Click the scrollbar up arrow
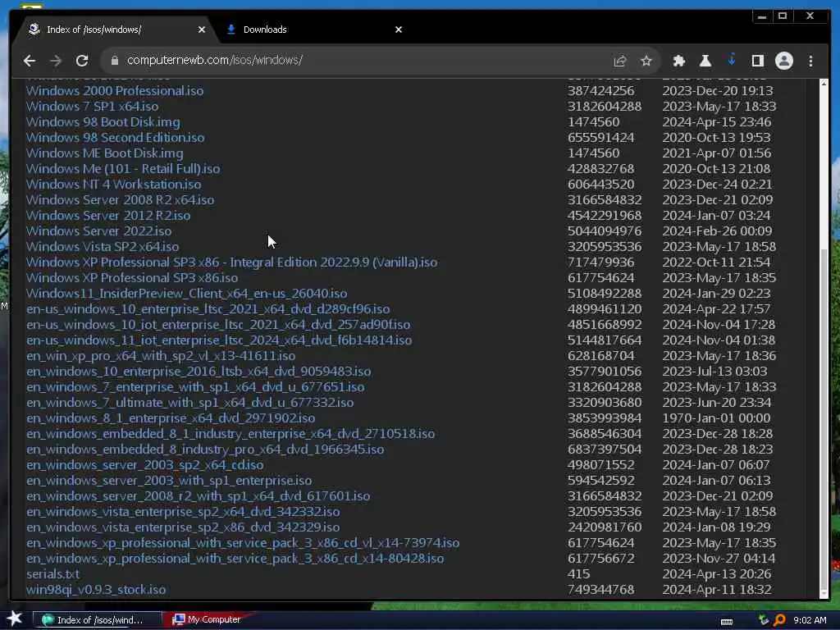Image resolution: width=840 pixels, height=630 pixels. pyautogui.click(x=824, y=84)
